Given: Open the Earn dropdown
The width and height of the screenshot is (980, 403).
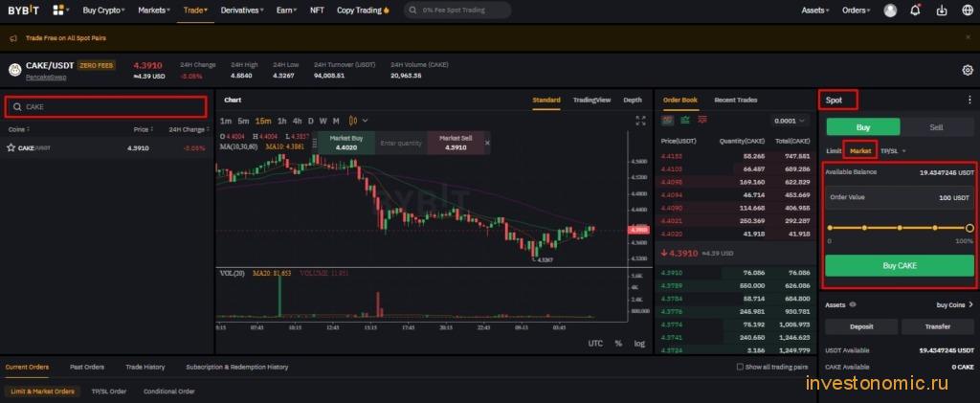Looking at the screenshot, I should (286, 10).
